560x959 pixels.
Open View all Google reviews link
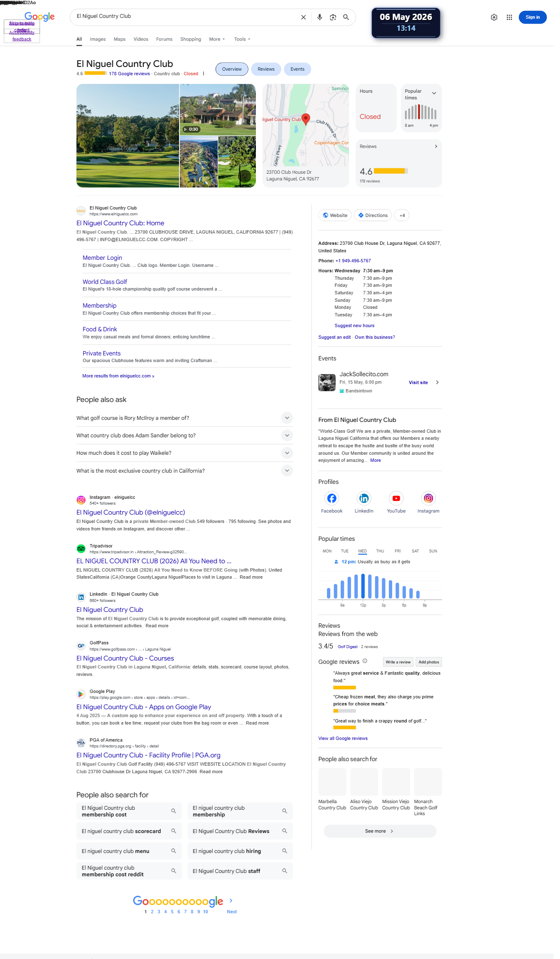[343, 739]
